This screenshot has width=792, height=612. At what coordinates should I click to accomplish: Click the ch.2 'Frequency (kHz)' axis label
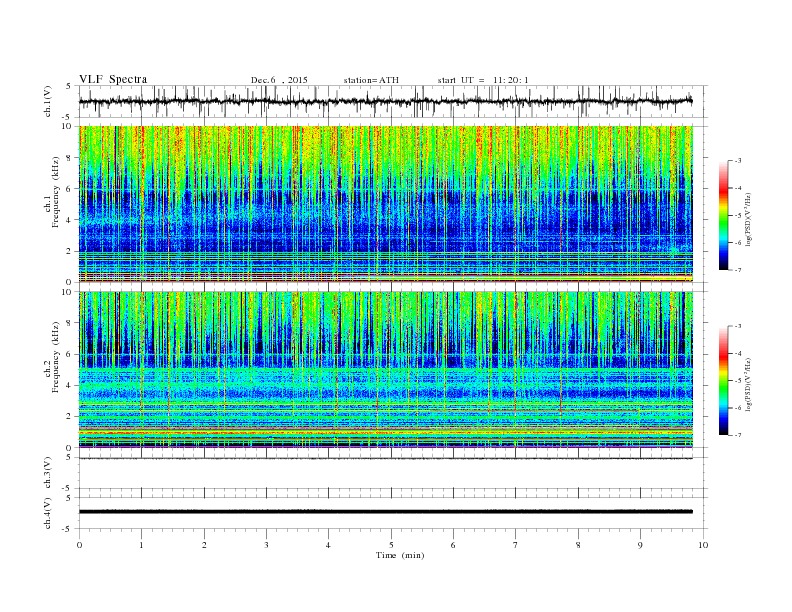point(55,357)
